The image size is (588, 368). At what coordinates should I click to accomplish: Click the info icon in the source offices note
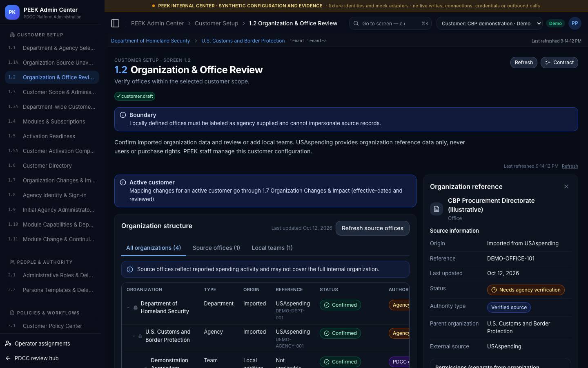pos(130,269)
